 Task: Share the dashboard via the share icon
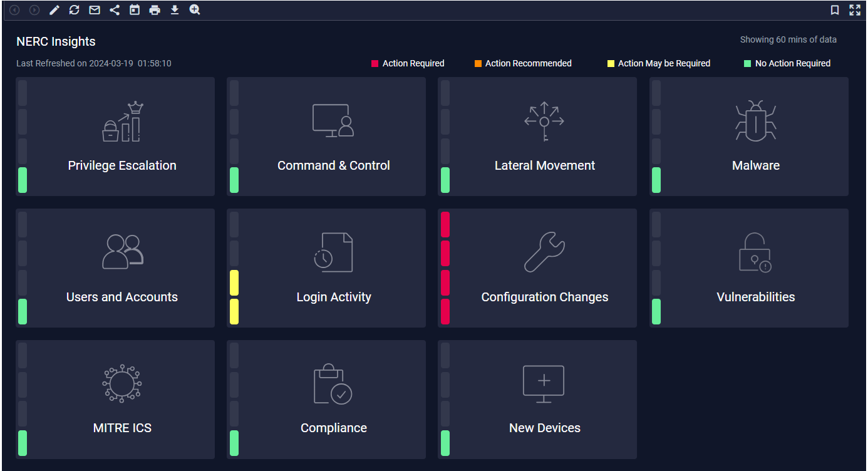tap(114, 10)
